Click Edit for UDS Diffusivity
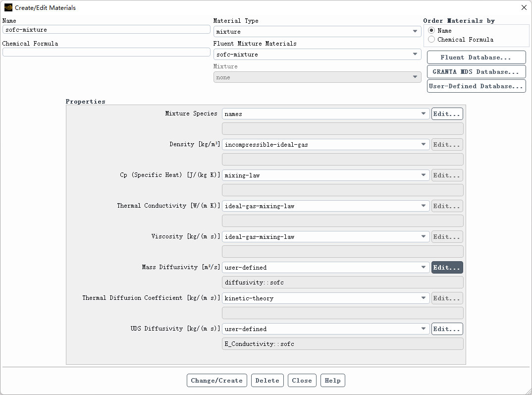Image resolution: width=532 pixels, height=395 pixels. click(x=447, y=329)
